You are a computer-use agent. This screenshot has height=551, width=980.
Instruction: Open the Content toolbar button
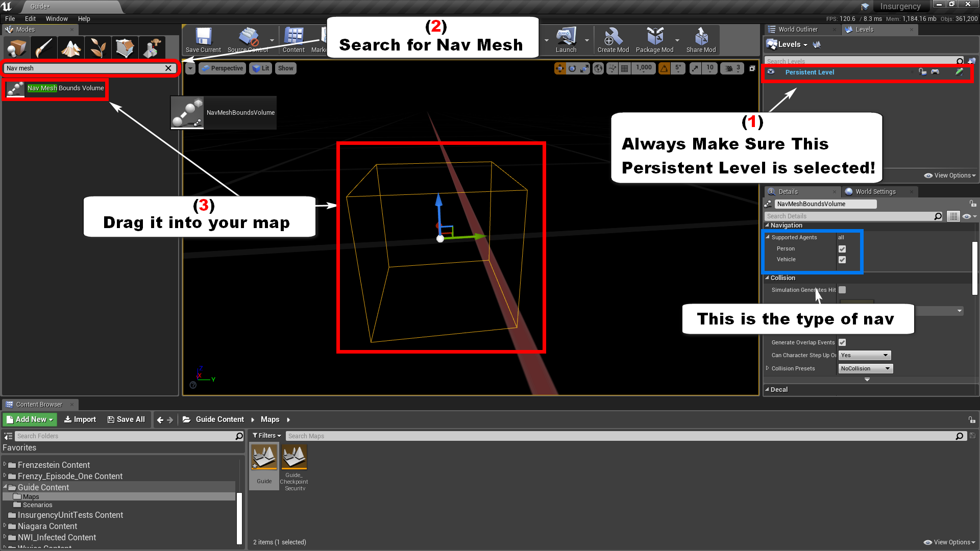click(x=293, y=40)
